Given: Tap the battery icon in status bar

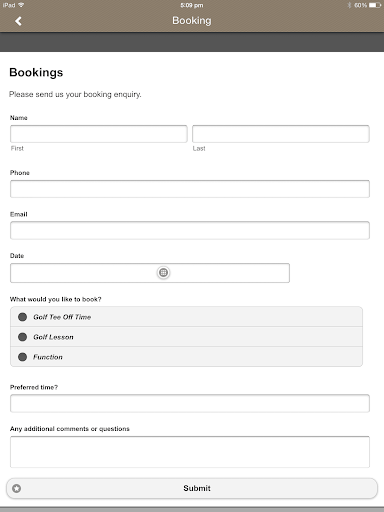Looking at the screenshot, I should [x=375, y=5].
